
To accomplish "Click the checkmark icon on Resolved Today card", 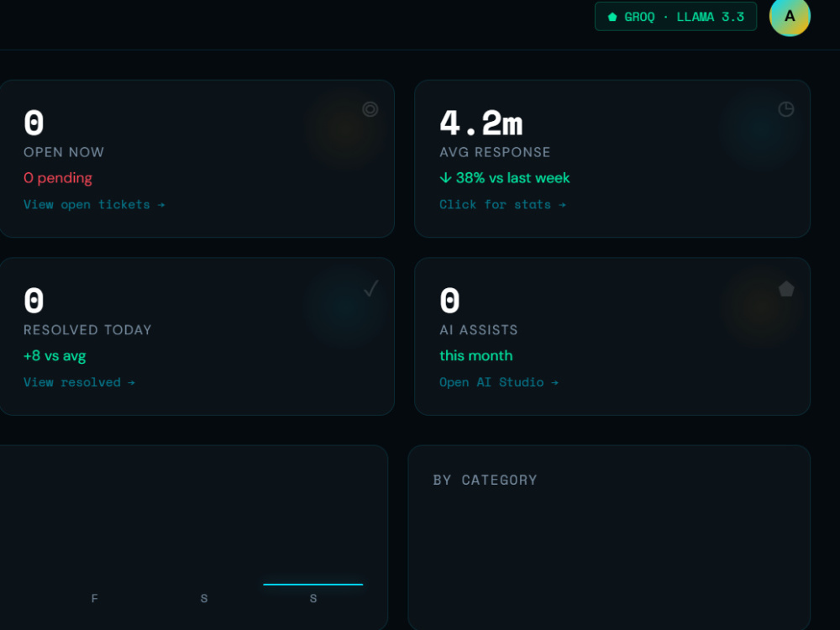I will click(370, 288).
